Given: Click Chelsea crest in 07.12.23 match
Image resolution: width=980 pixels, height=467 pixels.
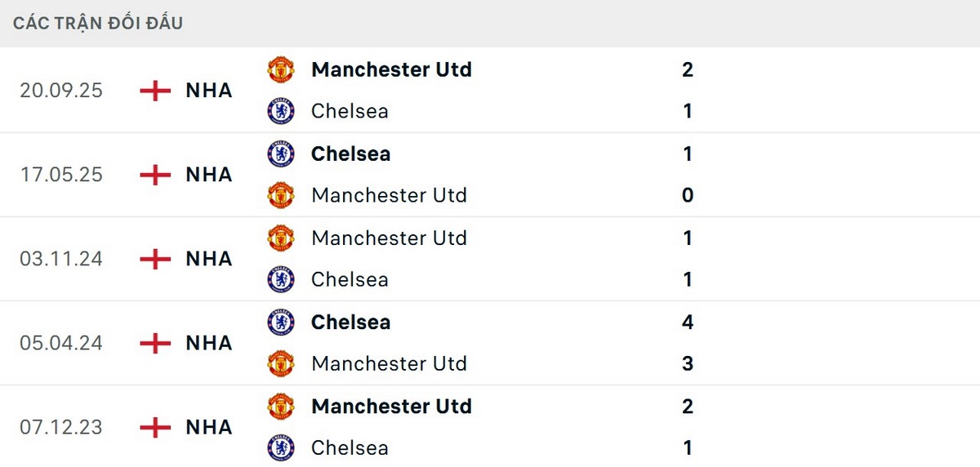Looking at the screenshot, I should tap(281, 447).
